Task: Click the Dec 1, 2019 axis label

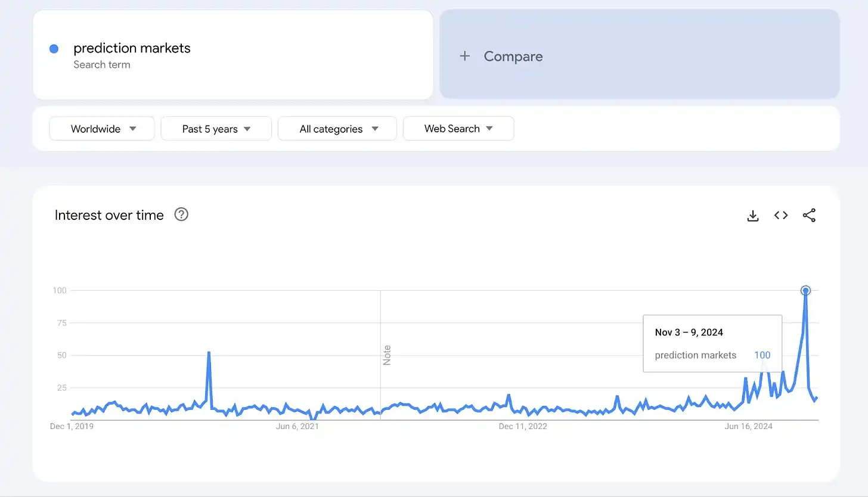Action: pos(72,426)
